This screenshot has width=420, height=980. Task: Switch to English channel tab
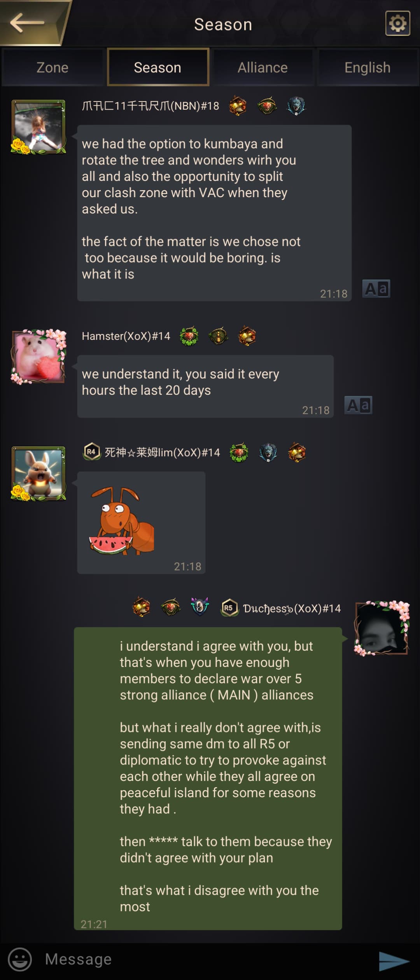[367, 67]
